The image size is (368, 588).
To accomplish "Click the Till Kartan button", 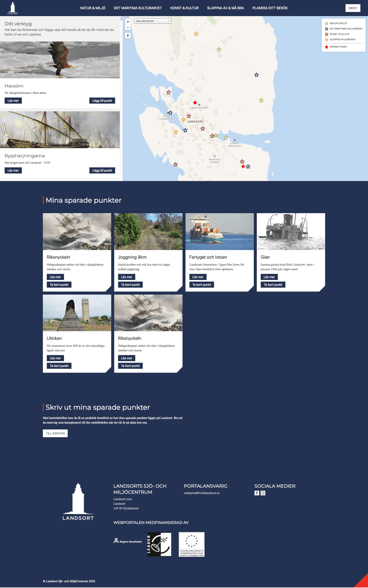I will [55, 434].
